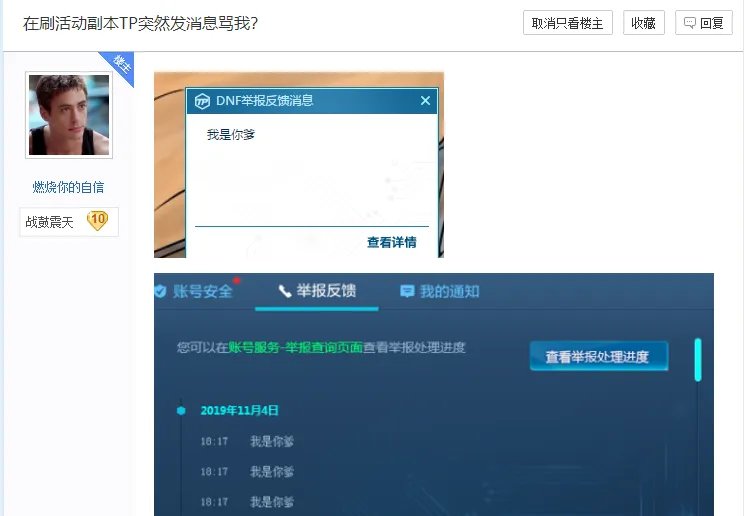This screenshot has width=744, height=516.
Task: Click the 收藏 button
Action: (643, 23)
